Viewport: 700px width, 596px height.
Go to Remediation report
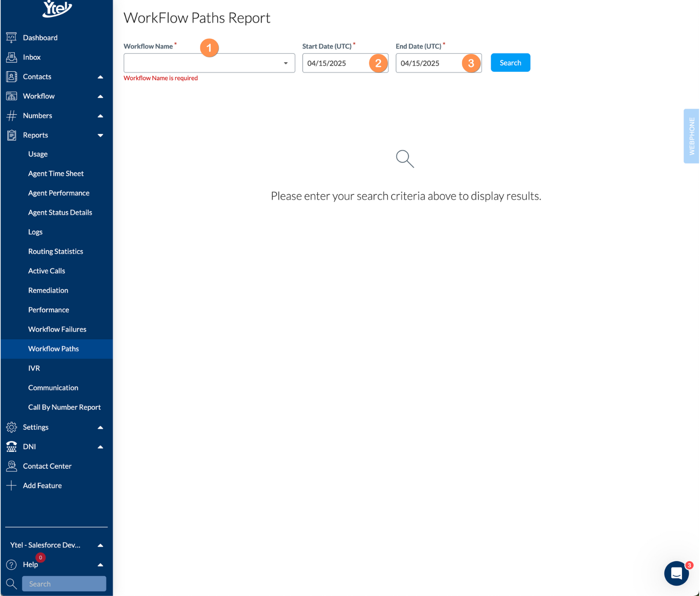click(48, 290)
